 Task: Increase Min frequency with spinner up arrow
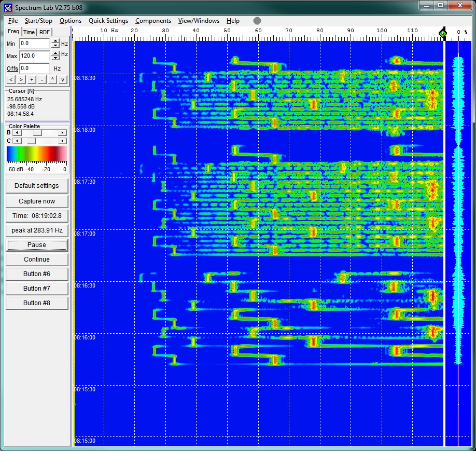point(55,42)
